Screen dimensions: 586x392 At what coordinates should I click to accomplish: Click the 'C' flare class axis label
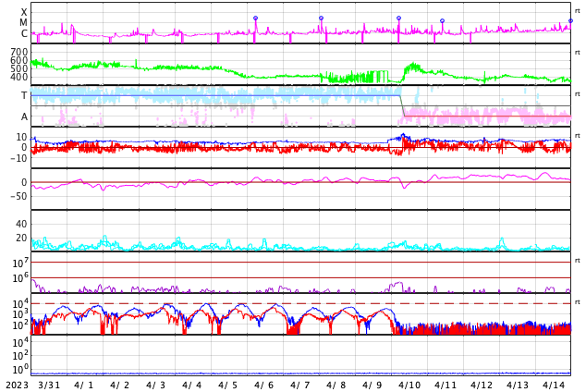click(24, 33)
